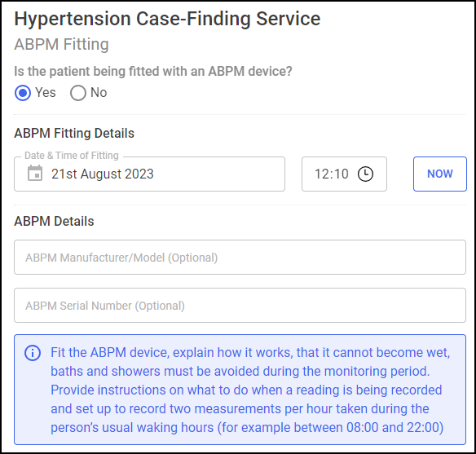Click the ABPM Fitting subtitle

(61, 44)
